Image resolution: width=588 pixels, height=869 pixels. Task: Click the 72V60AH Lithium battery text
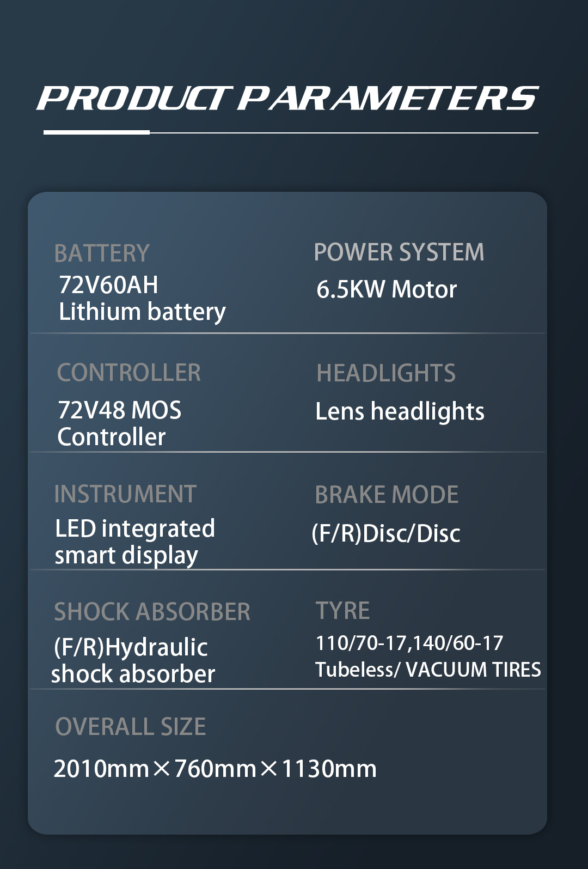(x=142, y=299)
